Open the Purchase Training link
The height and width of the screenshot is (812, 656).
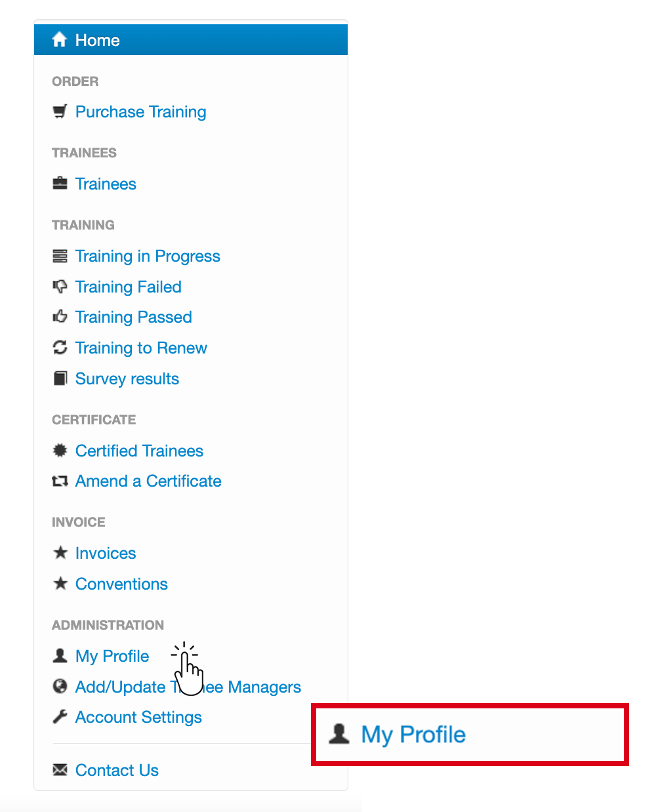(x=141, y=112)
